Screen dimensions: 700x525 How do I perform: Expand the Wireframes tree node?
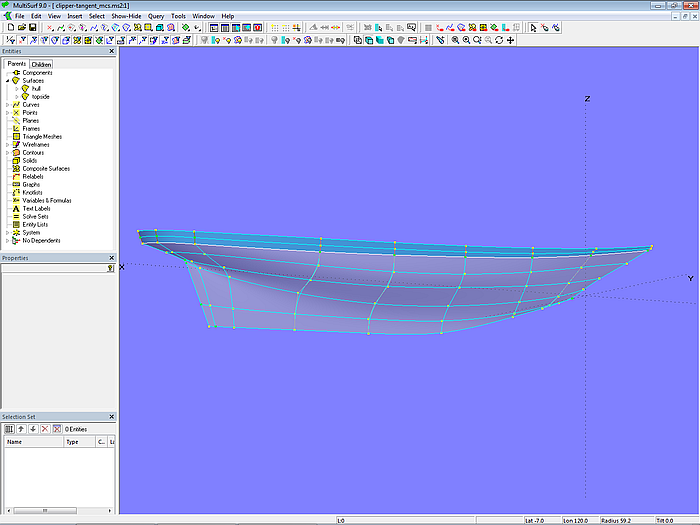click(x=7, y=144)
